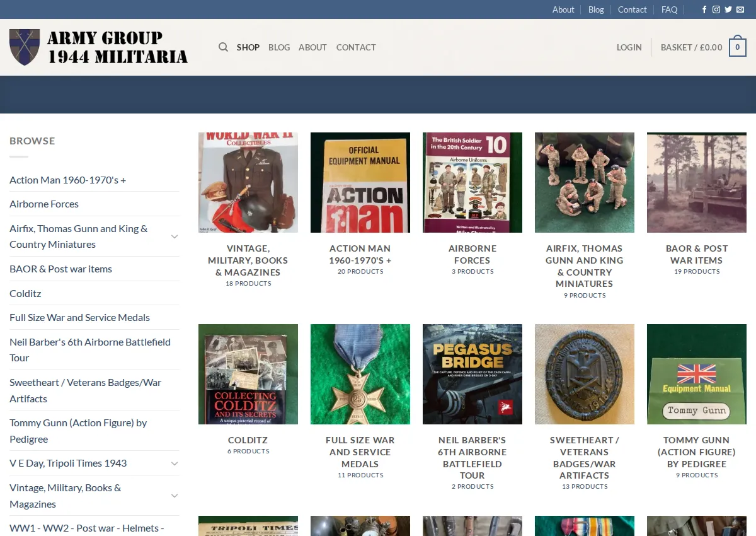This screenshot has width=756, height=536.
Task: Open About in top bar
Action: [x=563, y=9]
